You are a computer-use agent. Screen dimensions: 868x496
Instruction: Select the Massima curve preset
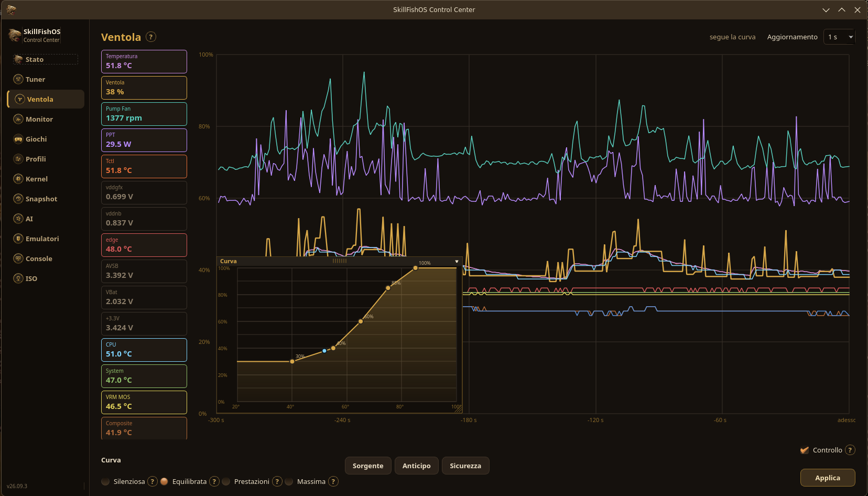289,481
